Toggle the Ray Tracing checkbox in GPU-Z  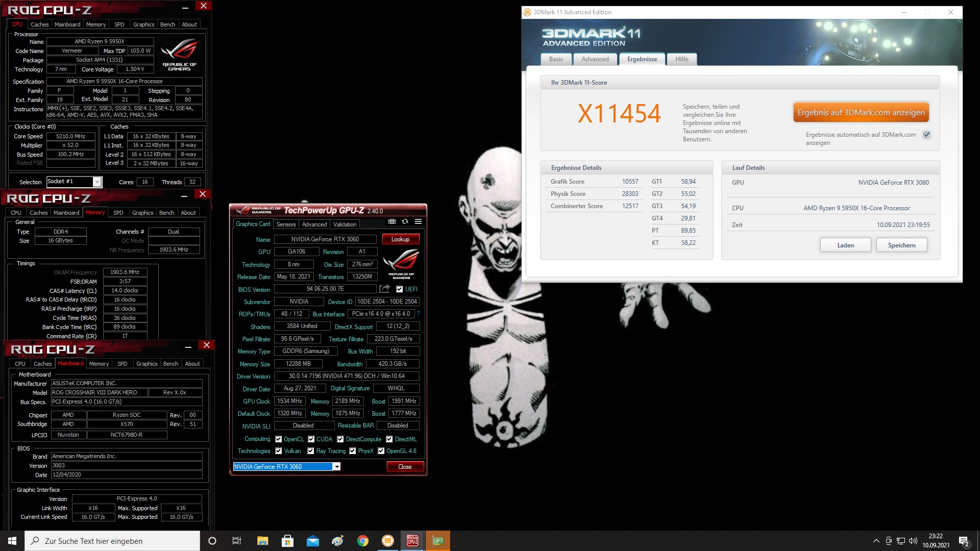(x=310, y=450)
